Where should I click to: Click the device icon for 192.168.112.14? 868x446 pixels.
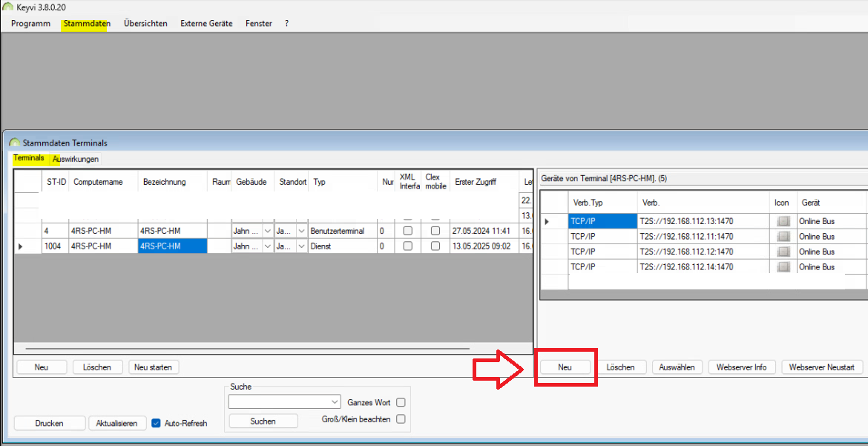(x=783, y=267)
